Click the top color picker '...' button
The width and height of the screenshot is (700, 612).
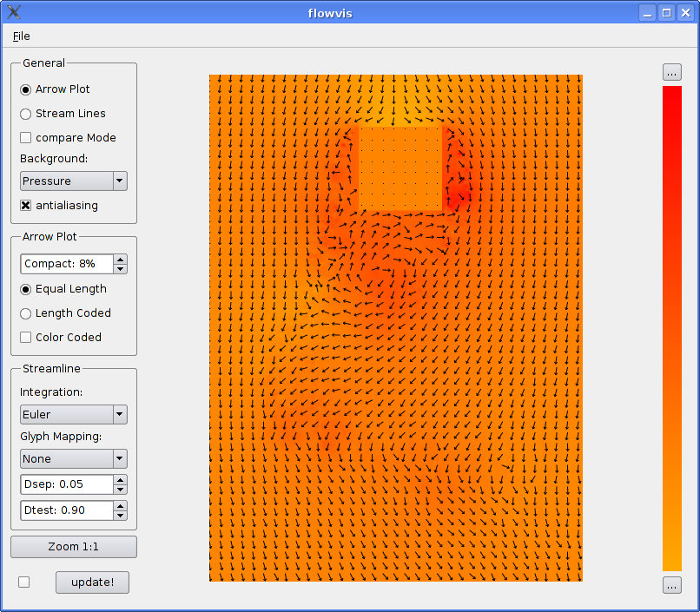tap(671, 72)
